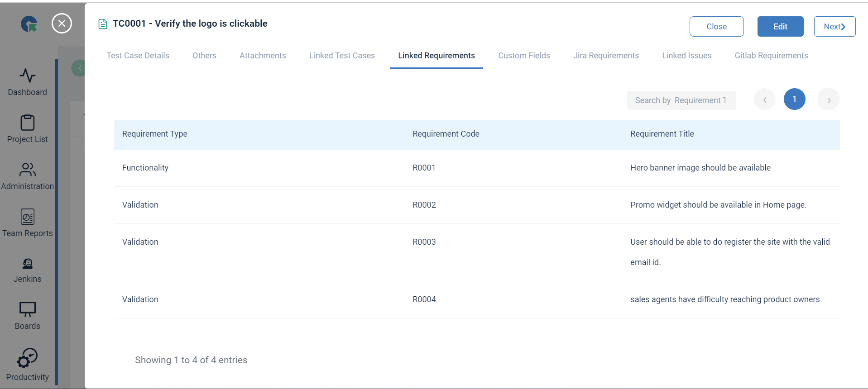868x389 pixels.
Task: Click the Requirement Title column header
Action: (662, 134)
